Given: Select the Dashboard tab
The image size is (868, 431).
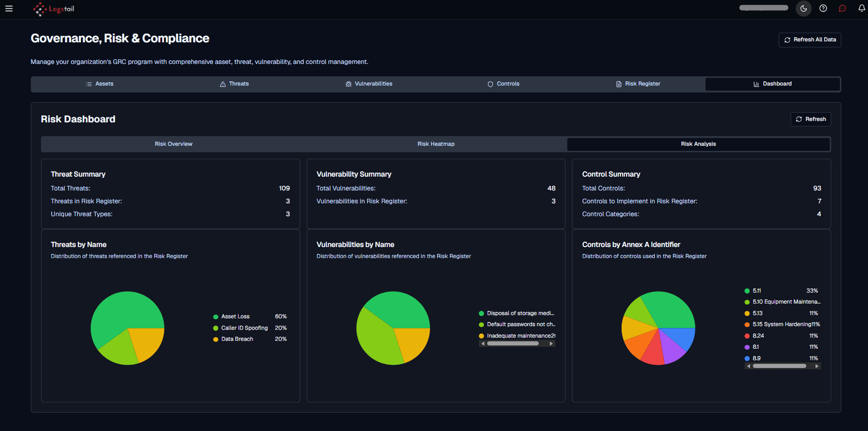Looking at the screenshot, I should coord(773,84).
